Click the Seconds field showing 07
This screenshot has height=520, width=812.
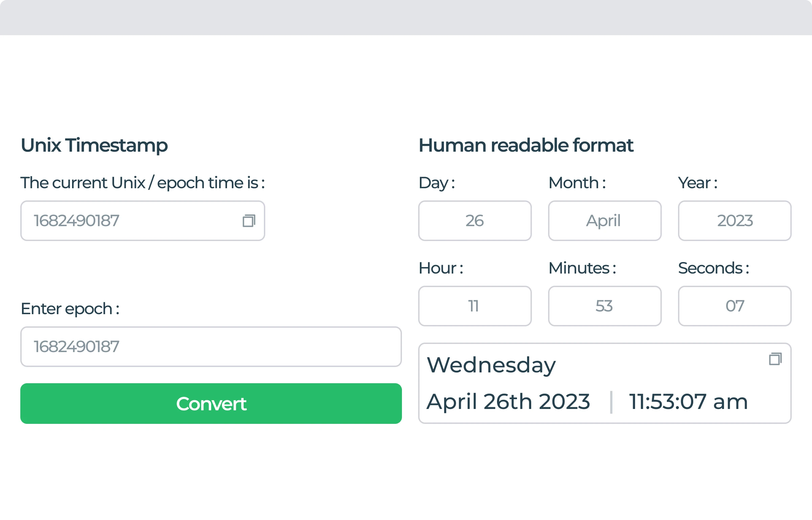pos(734,306)
